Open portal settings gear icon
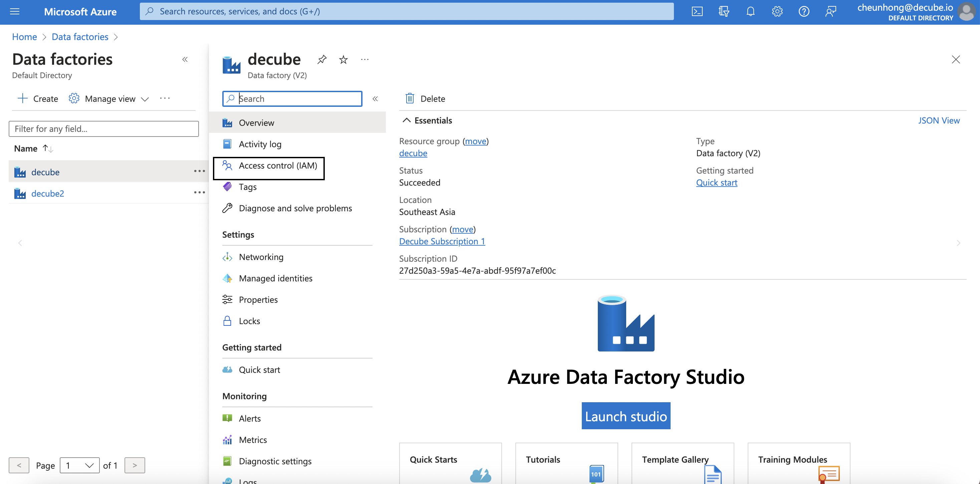The height and width of the screenshot is (484, 980). click(x=777, y=11)
